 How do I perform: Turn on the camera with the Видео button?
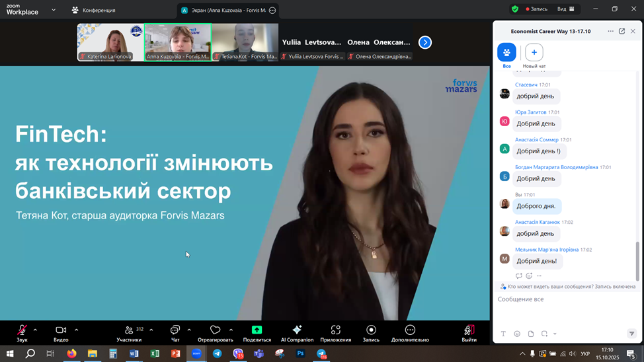pyautogui.click(x=61, y=332)
